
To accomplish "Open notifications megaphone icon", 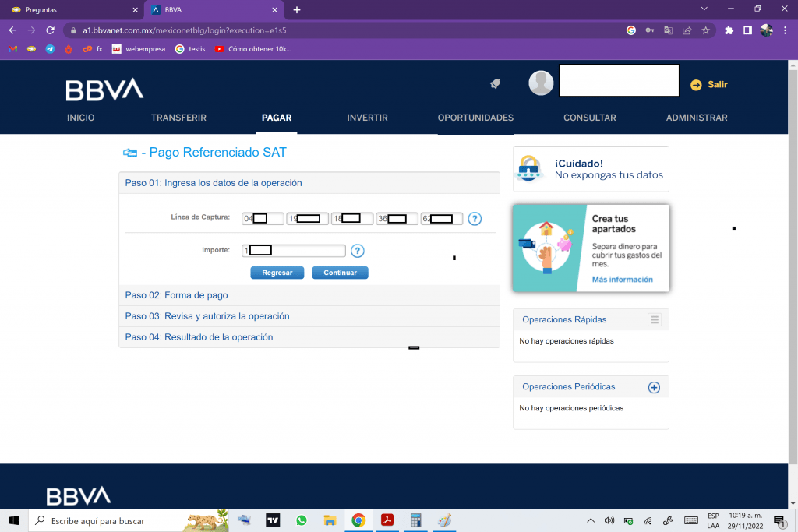I will click(495, 84).
